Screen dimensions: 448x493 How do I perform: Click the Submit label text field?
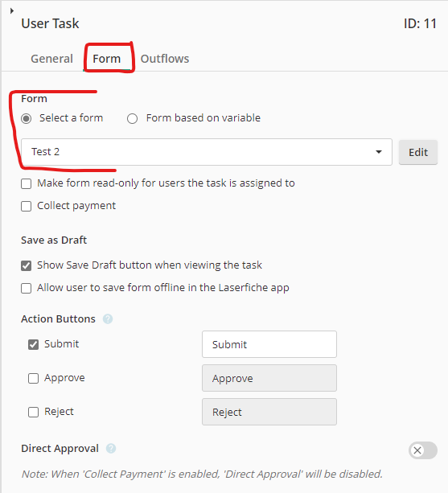(269, 344)
